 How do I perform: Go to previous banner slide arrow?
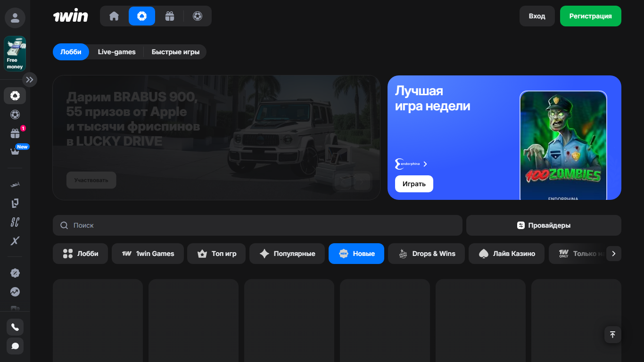click(x=343, y=181)
